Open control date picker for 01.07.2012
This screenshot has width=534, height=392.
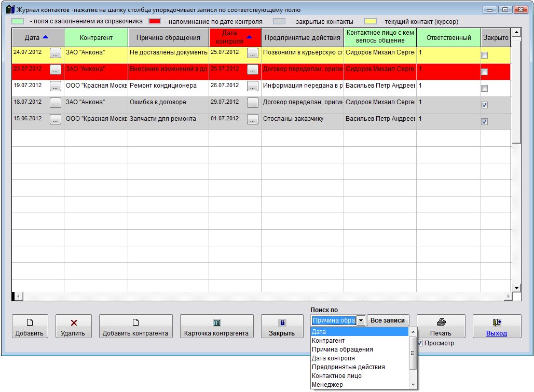(253, 119)
